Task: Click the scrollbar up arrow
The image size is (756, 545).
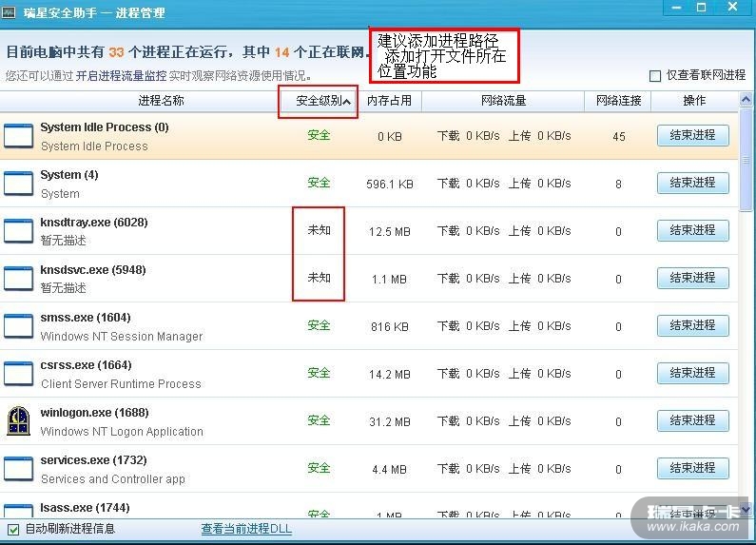Action: pyautogui.click(x=746, y=100)
